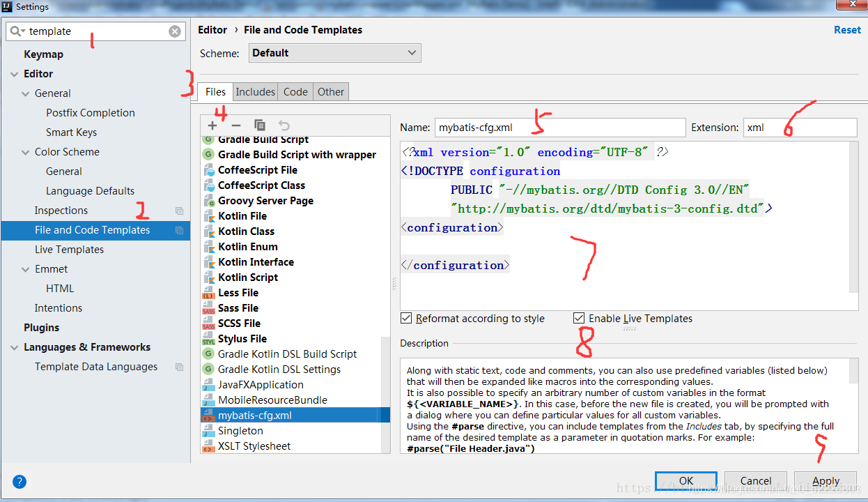This screenshot has width=868, height=502.
Task: Click the revert template arrow icon
Action: point(284,125)
